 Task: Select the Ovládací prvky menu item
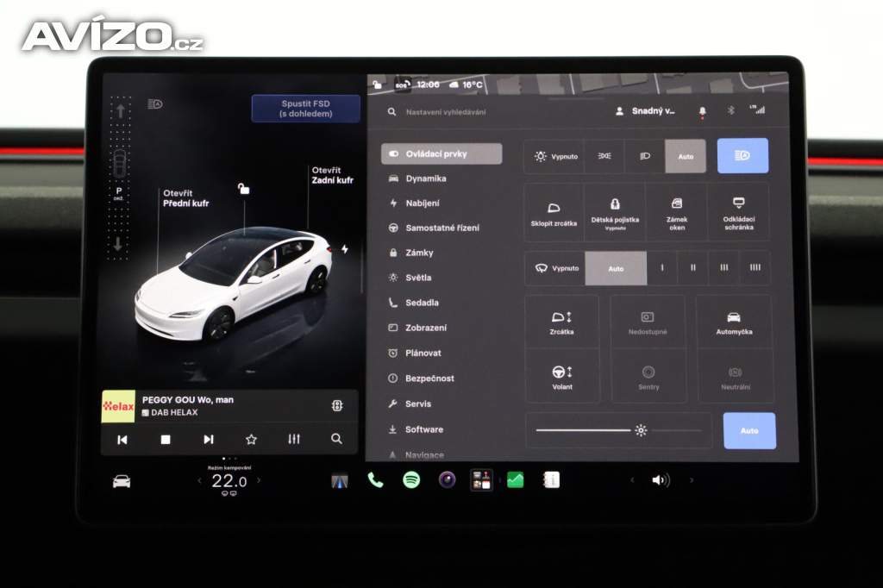click(441, 153)
